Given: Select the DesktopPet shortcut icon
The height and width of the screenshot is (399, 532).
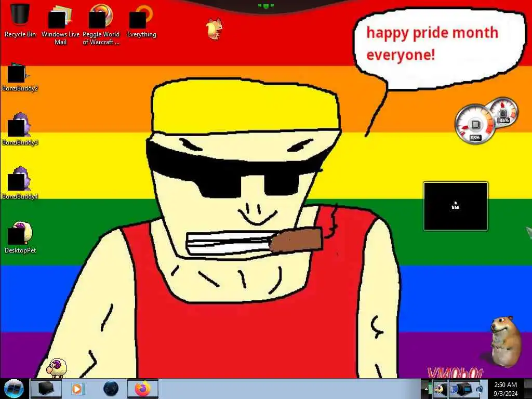Looking at the screenshot, I should tap(20, 237).
